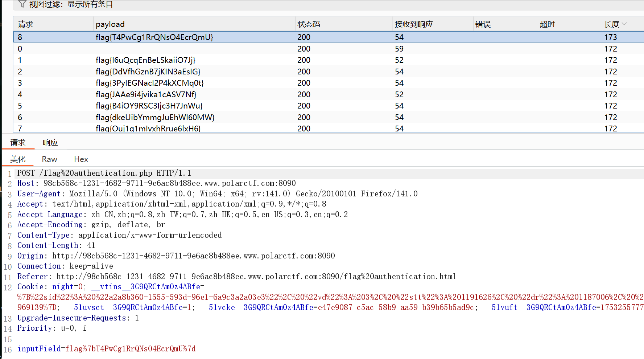The image size is (644, 359).
Task: Click the Priority: u=0, i line
Action: [x=52, y=328]
